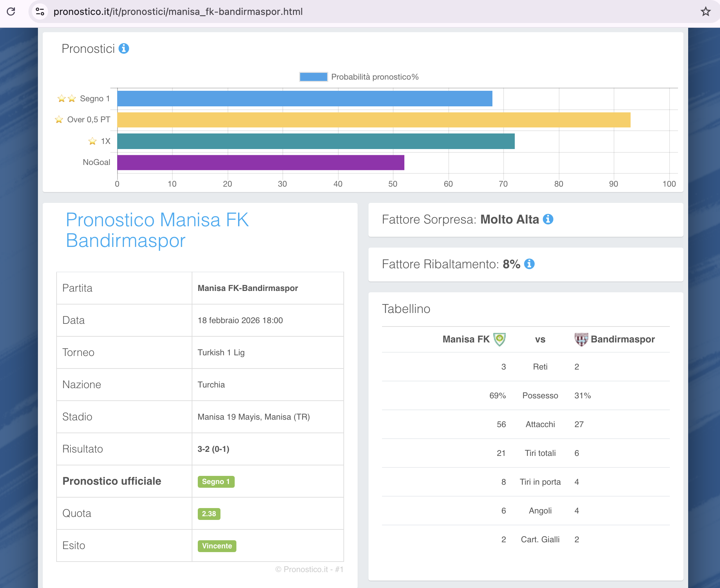
Task: Bookmark the page with star icon
Action: click(x=705, y=12)
